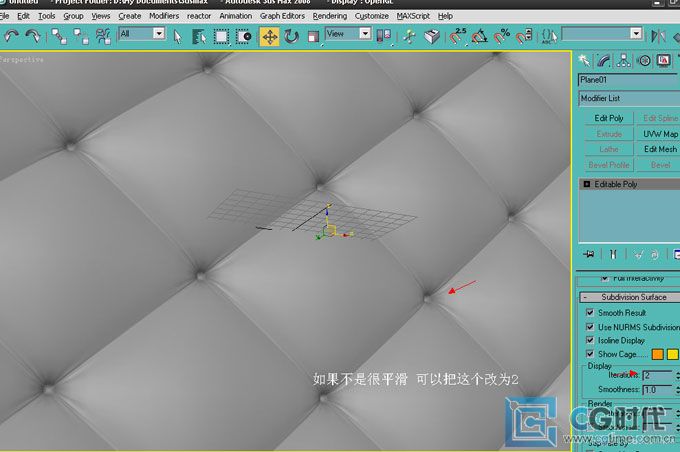Open the Create command panel tab

(x=584, y=60)
